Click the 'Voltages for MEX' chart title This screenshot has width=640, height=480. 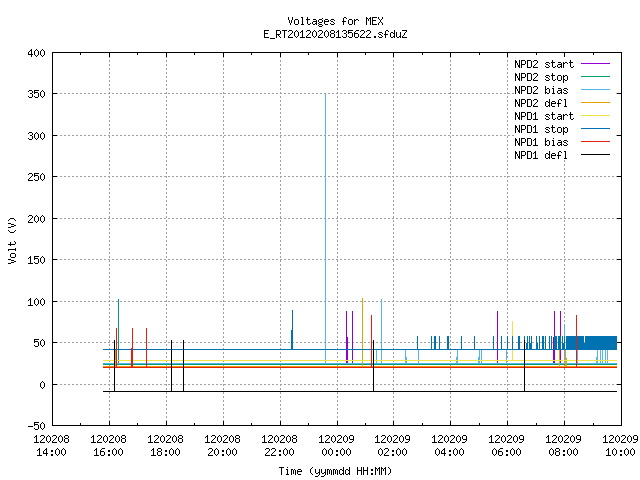pyautogui.click(x=335, y=21)
